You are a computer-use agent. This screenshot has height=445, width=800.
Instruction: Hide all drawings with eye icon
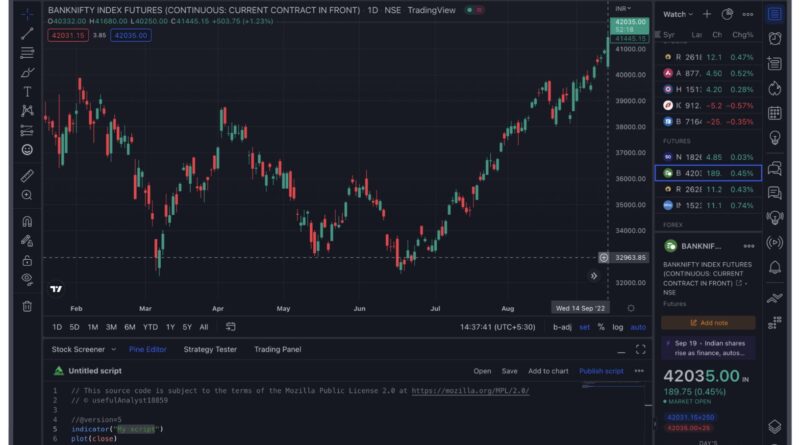pyautogui.click(x=27, y=279)
